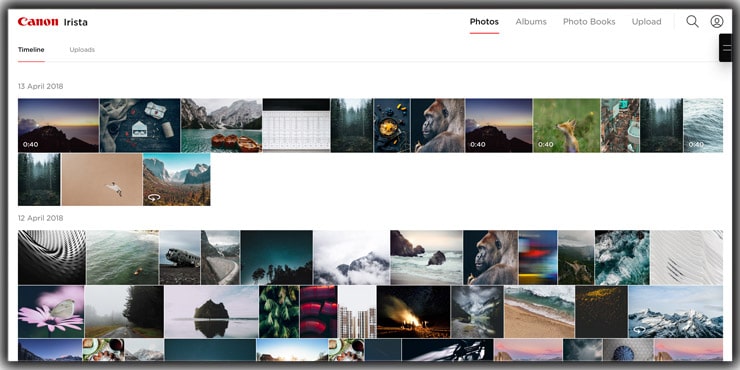Open the Albums section
Image resolution: width=740 pixels, height=370 pixels.
pos(531,22)
